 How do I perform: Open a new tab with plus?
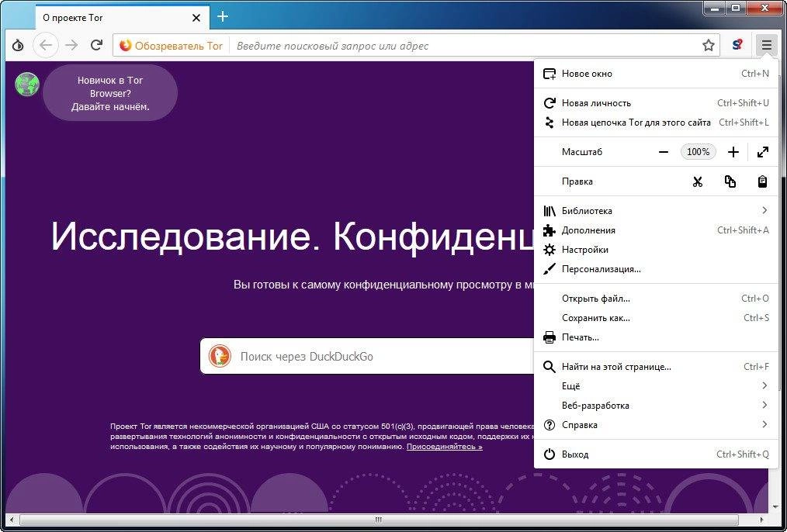pos(222,17)
